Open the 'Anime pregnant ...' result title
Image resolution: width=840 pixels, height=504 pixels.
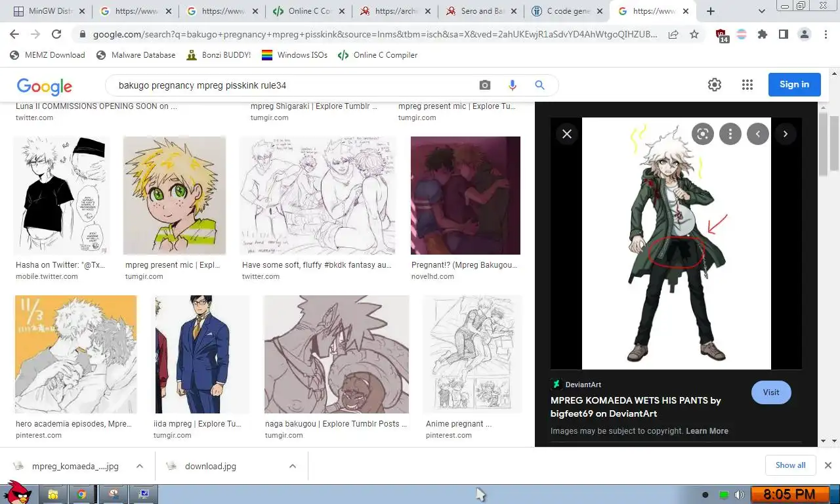pos(458,424)
